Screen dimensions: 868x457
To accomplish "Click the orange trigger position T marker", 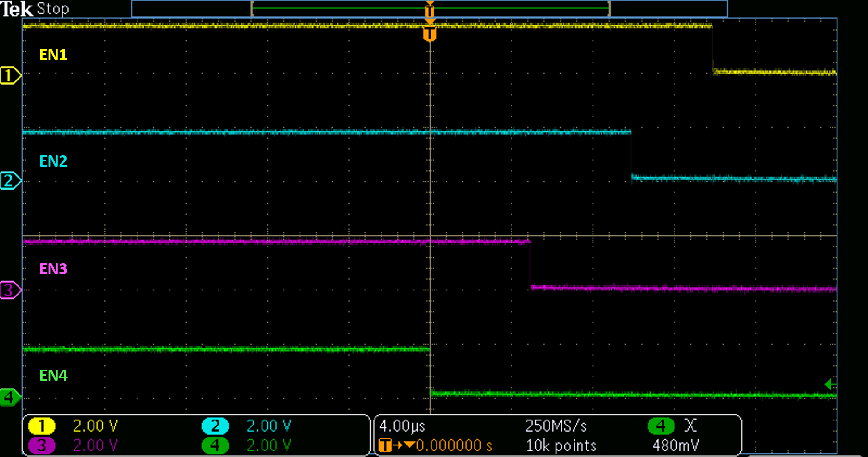I will coord(430,34).
